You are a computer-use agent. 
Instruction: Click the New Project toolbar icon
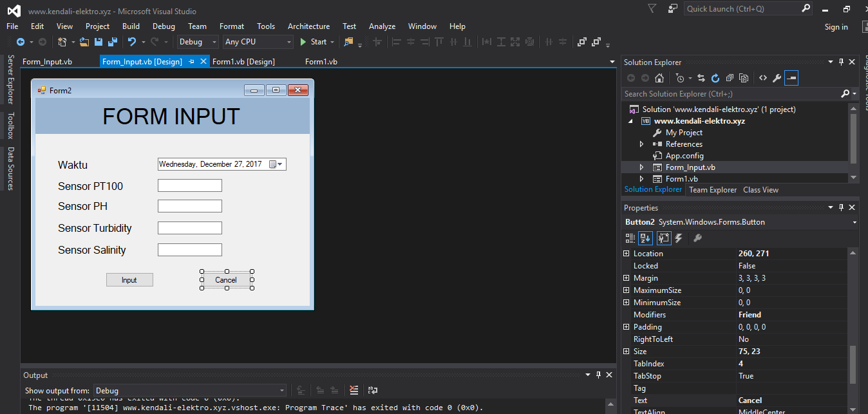click(62, 42)
